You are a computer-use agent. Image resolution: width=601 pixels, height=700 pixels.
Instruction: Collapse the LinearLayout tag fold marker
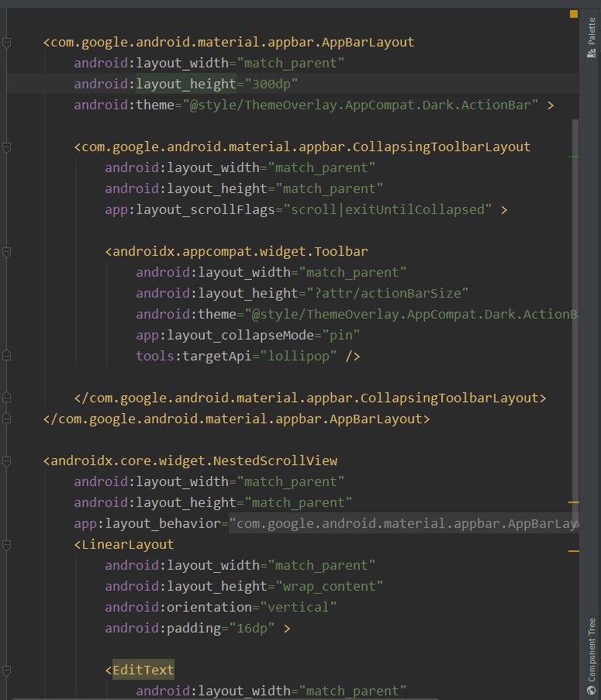(x=7, y=545)
